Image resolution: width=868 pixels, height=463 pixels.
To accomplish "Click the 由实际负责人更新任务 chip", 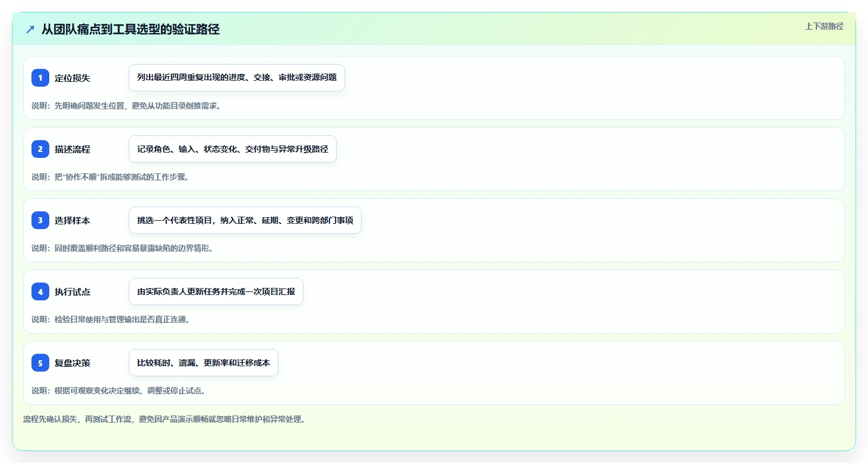I will point(216,291).
